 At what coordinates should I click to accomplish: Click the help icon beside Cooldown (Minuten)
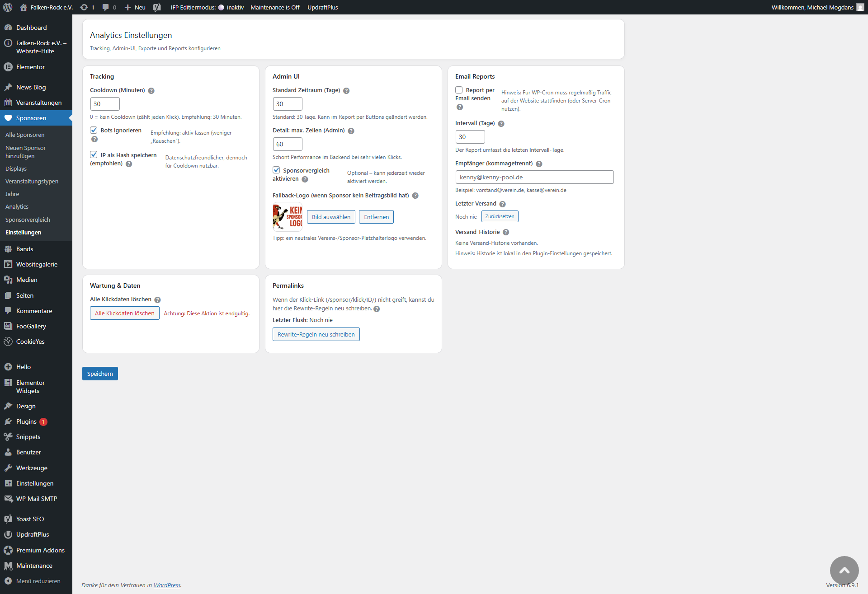(x=151, y=91)
